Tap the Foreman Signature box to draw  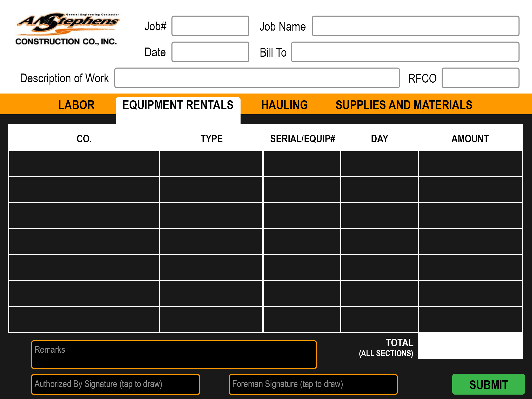pos(313,384)
